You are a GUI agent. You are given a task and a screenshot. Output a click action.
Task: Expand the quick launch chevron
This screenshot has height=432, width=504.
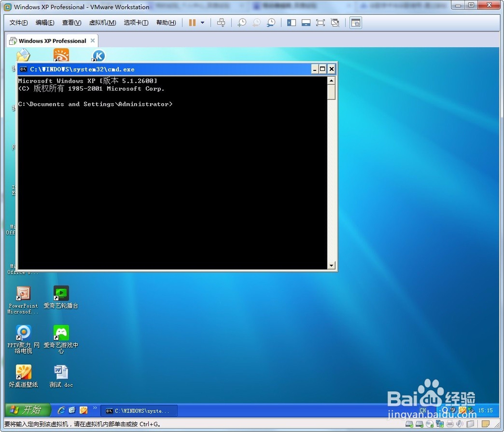click(95, 408)
